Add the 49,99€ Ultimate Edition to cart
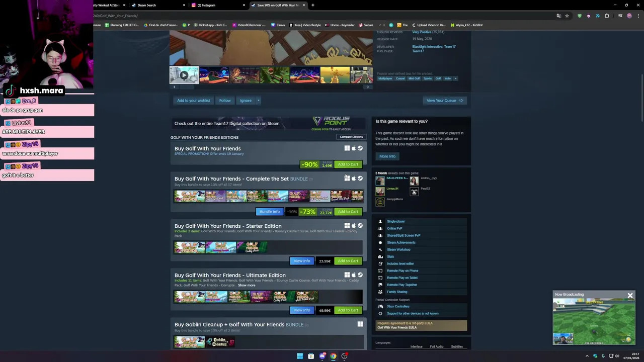 click(348, 310)
